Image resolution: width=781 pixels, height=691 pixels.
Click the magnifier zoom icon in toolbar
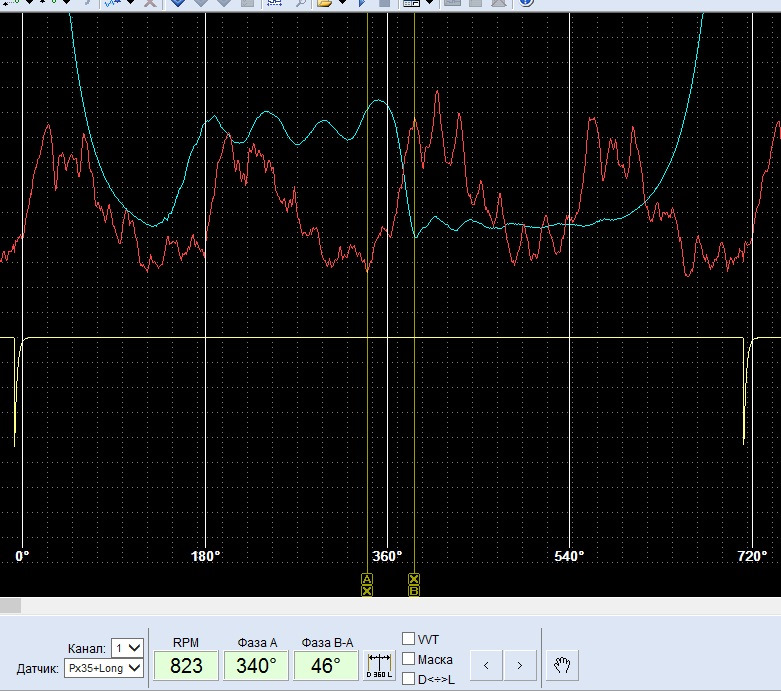(300, 3)
